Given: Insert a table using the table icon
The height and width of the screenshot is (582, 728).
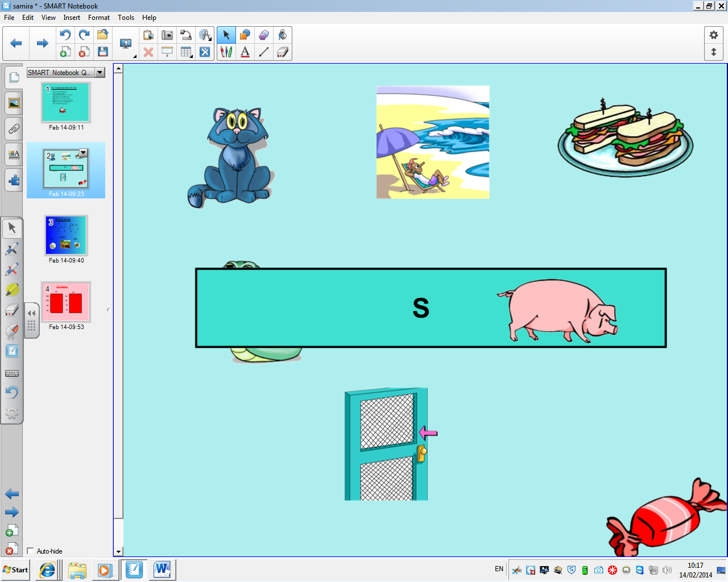Looking at the screenshot, I should pos(186,52).
